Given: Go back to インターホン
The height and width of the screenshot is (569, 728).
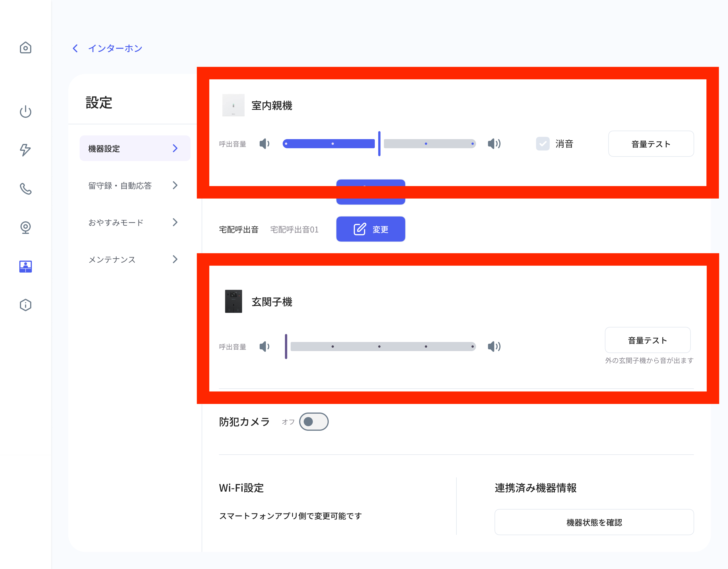Looking at the screenshot, I should pyautogui.click(x=107, y=48).
